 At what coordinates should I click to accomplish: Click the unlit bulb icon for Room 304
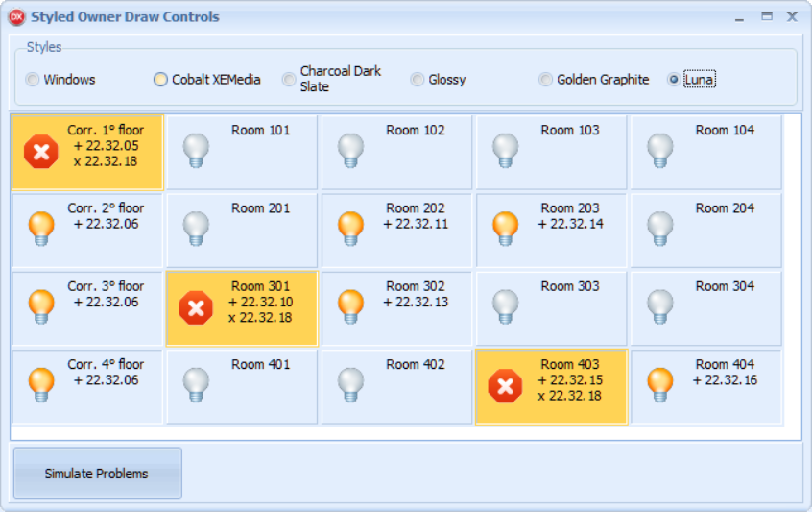coord(660,306)
